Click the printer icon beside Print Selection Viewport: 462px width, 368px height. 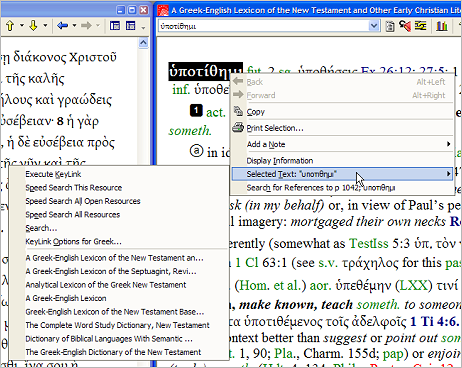click(x=238, y=127)
